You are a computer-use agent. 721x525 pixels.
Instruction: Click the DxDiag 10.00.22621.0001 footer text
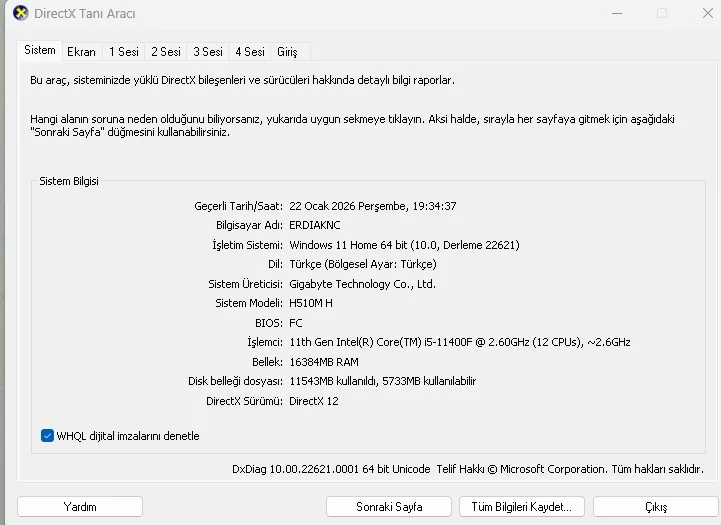tap(331, 469)
